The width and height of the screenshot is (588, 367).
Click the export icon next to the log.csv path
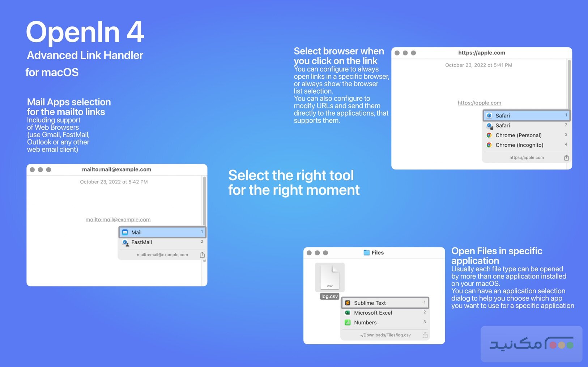coord(425,335)
